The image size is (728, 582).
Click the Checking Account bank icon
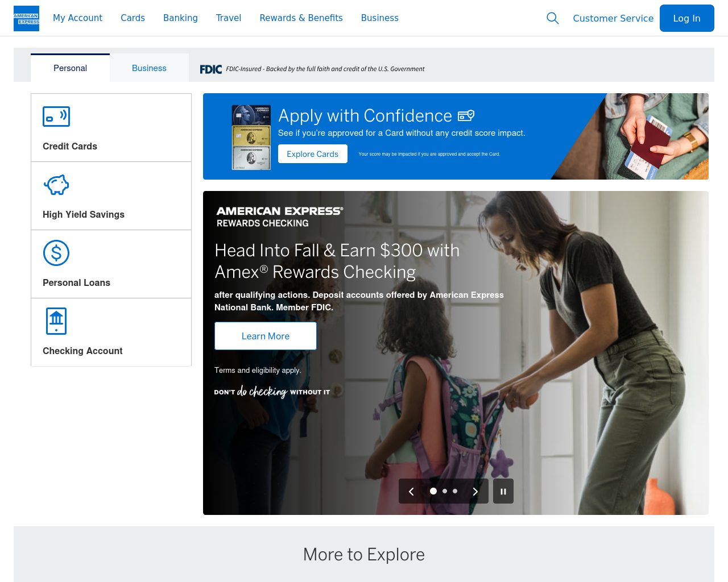pyautogui.click(x=56, y=321)
